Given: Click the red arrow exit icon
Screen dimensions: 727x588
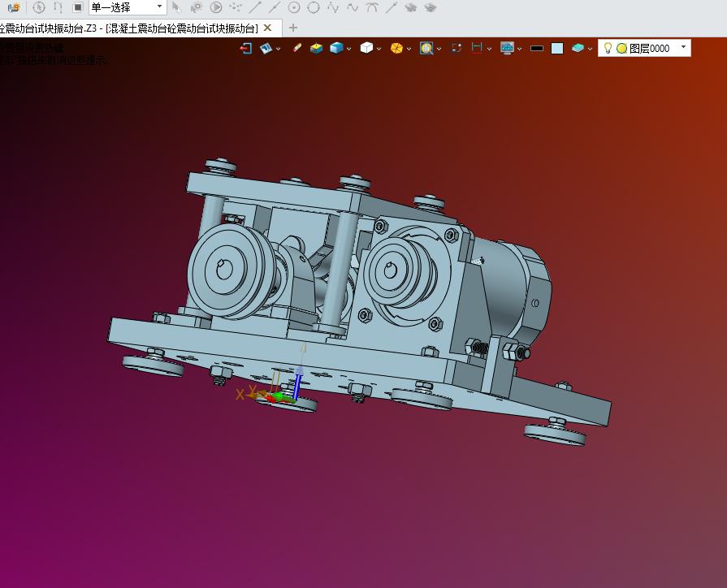Looking at the screenshot, I should coord(246,48).
